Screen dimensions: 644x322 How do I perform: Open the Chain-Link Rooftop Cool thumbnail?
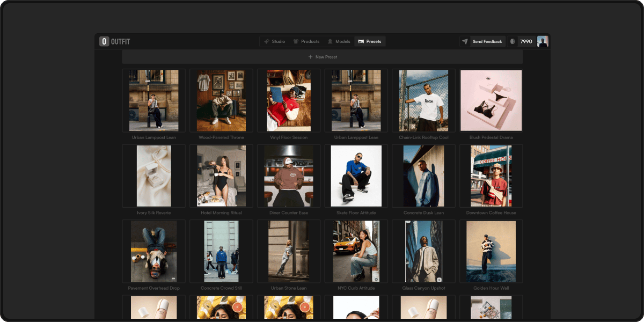[423, 100]
